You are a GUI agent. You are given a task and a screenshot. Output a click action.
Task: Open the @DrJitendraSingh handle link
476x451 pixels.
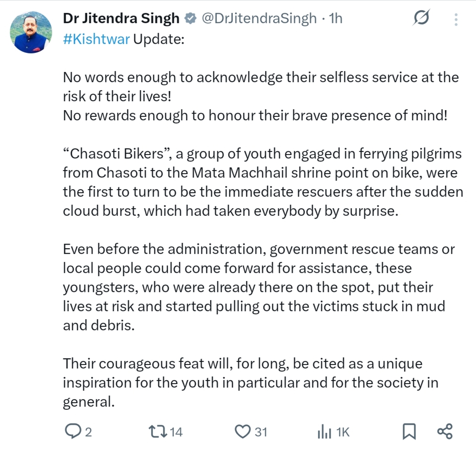pyautogui.click(x=259, y=19)
